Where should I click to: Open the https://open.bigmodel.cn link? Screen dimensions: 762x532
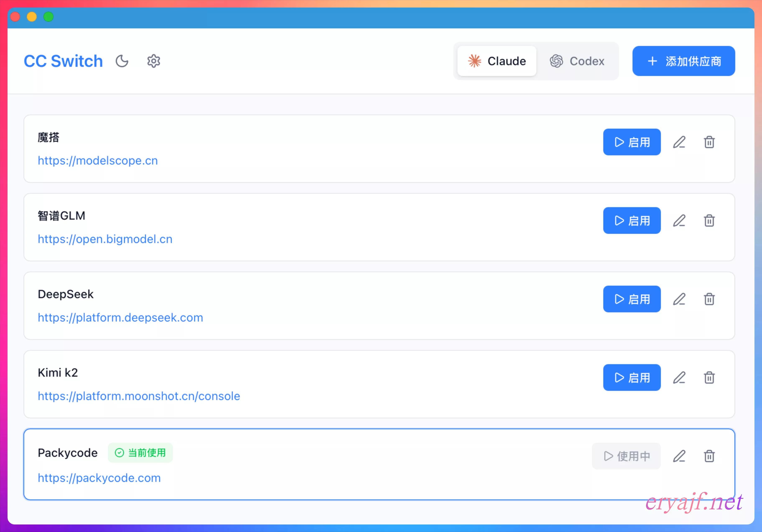tap(105, 239)
